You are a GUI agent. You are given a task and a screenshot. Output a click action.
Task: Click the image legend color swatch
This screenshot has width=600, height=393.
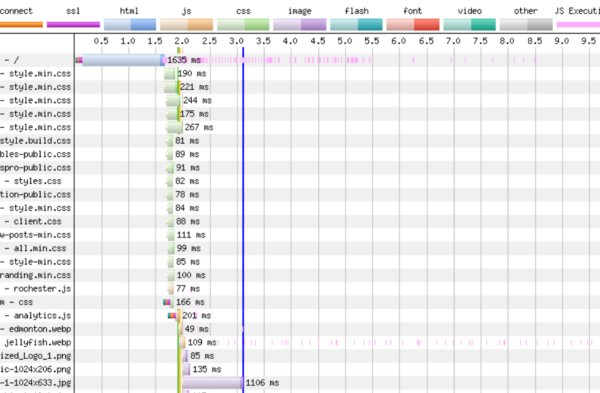(300, 24)
